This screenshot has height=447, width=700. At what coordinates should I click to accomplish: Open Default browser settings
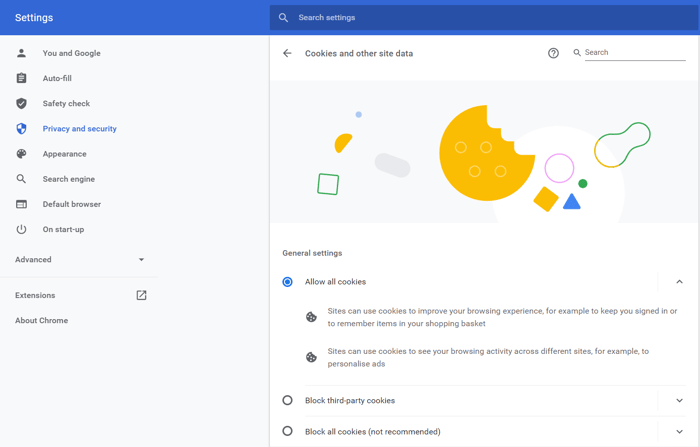point(72,204)
